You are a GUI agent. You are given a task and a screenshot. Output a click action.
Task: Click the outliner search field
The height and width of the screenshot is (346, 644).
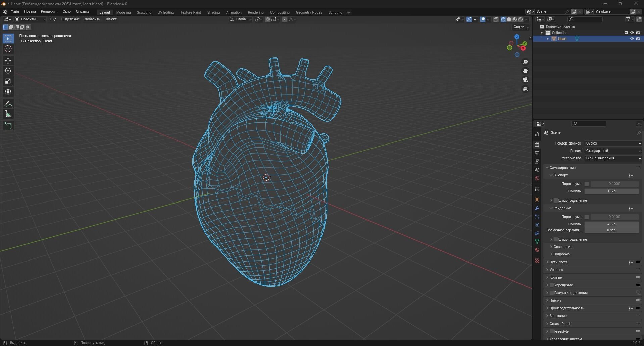click(x=585, y=19)
